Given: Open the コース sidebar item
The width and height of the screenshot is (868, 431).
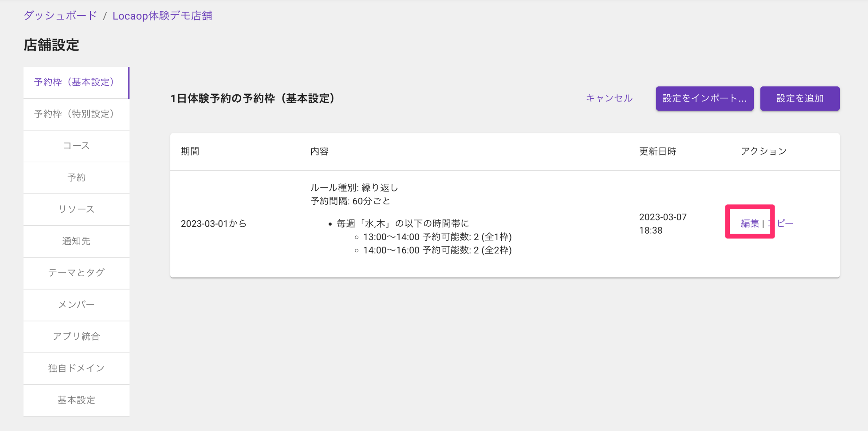Looking at the screenshot, I should (76, 146).
